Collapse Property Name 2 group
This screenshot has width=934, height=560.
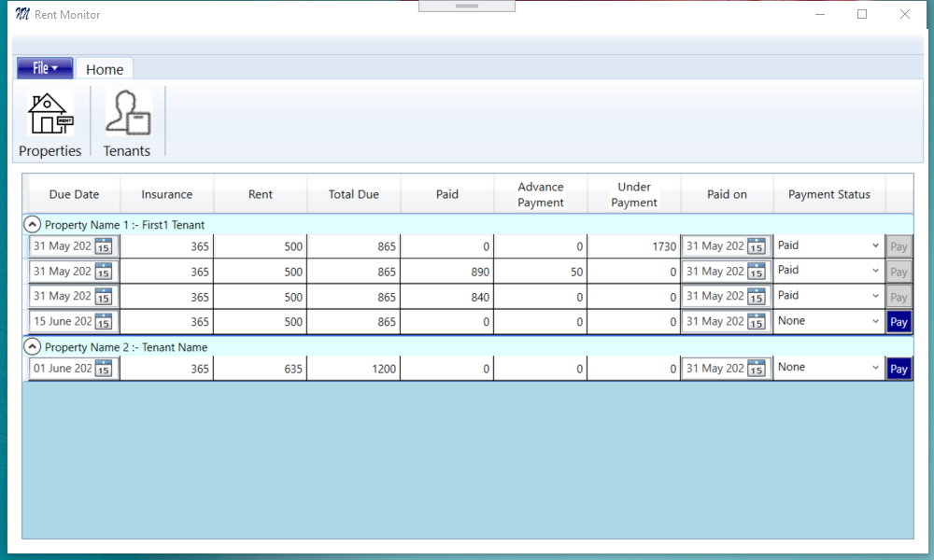[x=32, y=347]
